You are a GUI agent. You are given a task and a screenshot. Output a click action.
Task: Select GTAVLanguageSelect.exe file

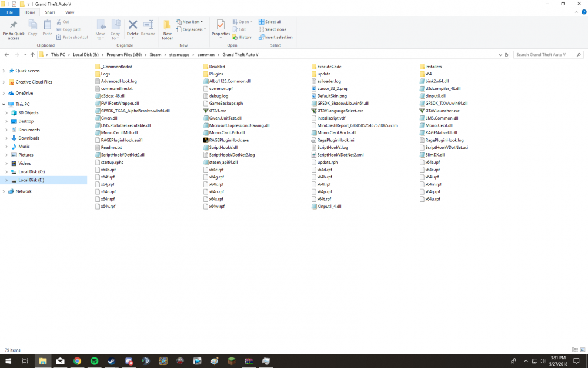[x=338, y=111]
